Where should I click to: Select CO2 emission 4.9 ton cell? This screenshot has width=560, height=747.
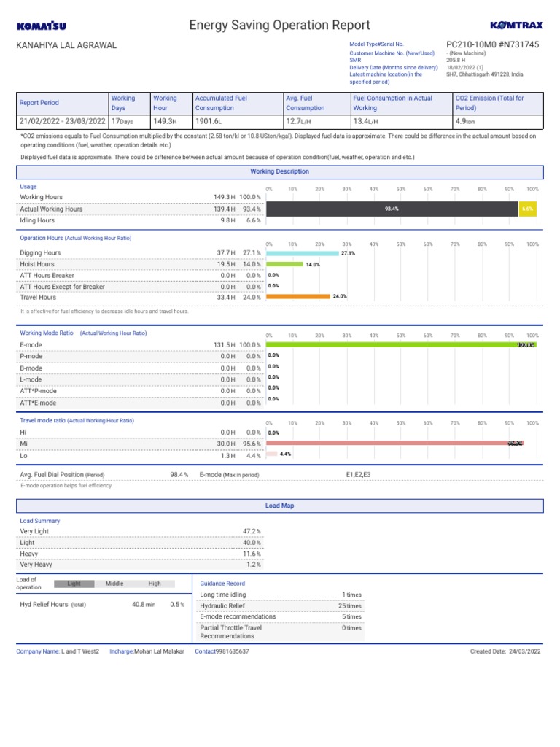(498, 122)
